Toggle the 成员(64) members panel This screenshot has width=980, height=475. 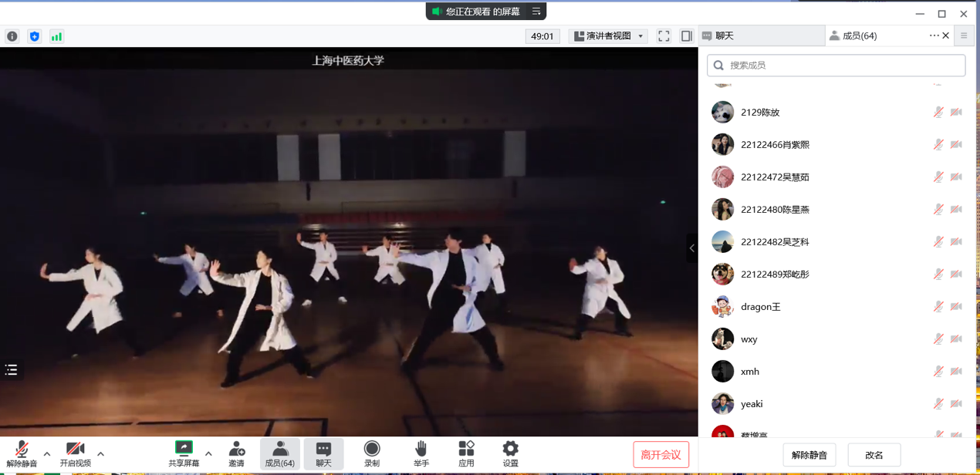(x=279, y=453)
